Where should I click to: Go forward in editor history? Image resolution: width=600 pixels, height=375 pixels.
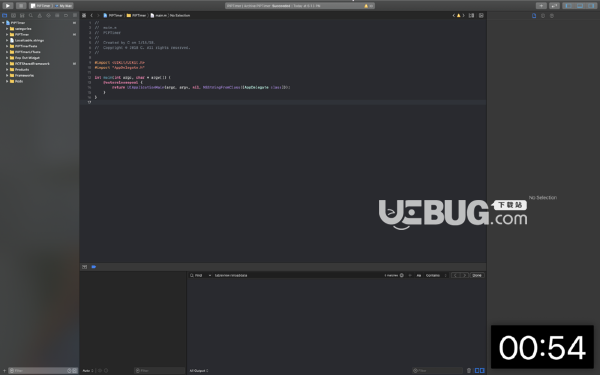[x=98, y=15]
